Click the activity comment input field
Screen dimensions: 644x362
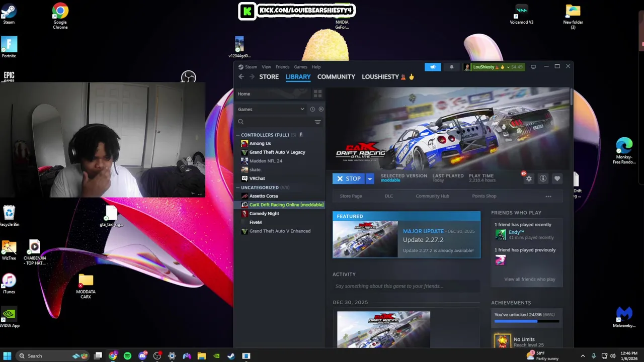(406, 286)
